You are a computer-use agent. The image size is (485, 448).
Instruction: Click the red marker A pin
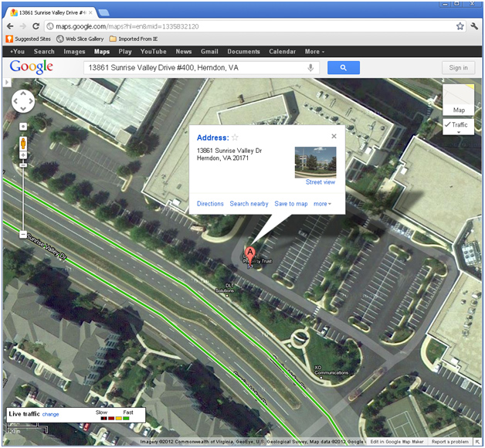(x=250, y=253)
